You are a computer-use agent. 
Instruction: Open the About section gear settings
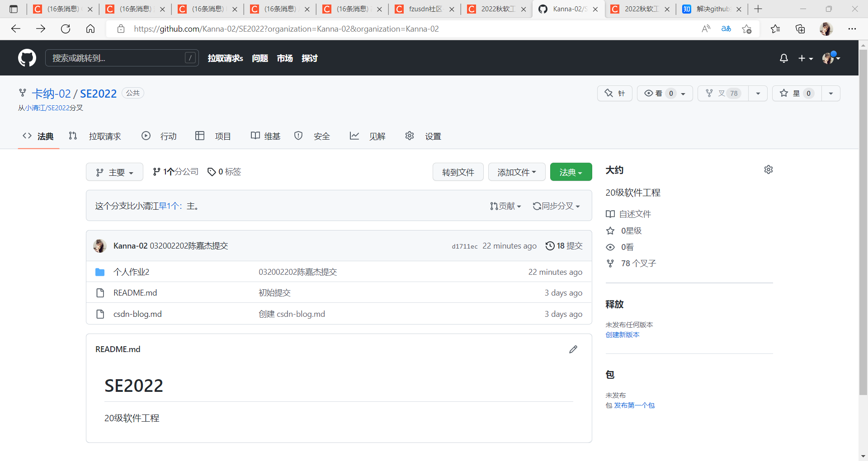[x=769, y=169]
